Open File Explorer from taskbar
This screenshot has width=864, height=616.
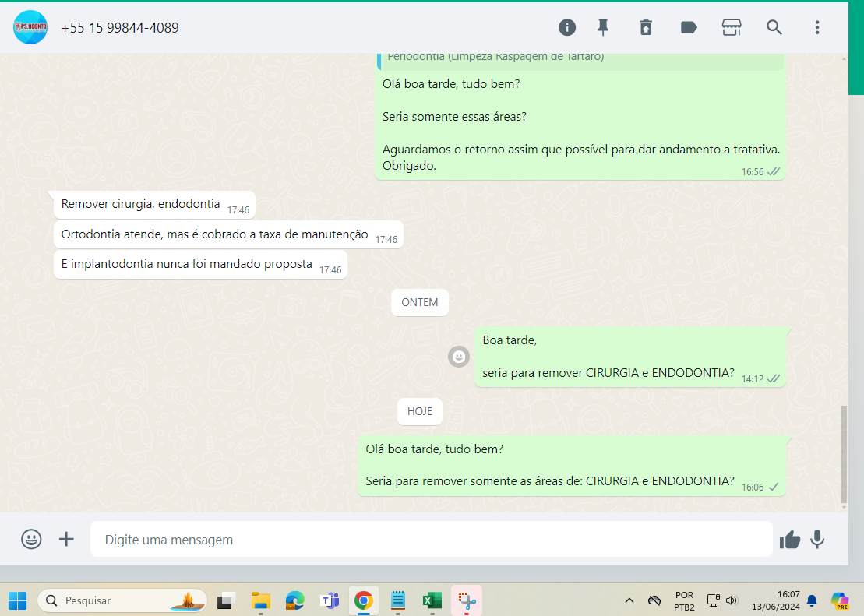(261, 600)
